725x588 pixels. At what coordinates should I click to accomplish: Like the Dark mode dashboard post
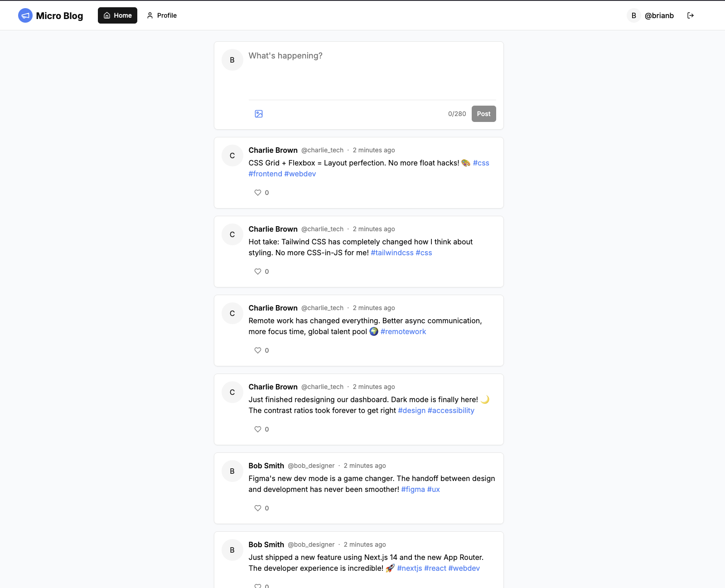pyautogui.click(x=258, y=429)
